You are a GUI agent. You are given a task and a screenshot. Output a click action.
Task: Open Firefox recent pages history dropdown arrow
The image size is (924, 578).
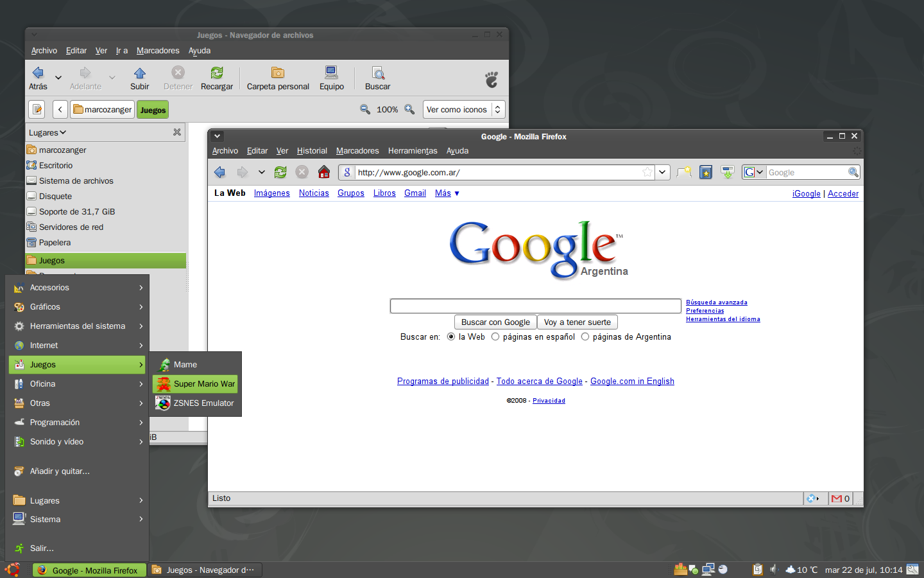[262, 172]
